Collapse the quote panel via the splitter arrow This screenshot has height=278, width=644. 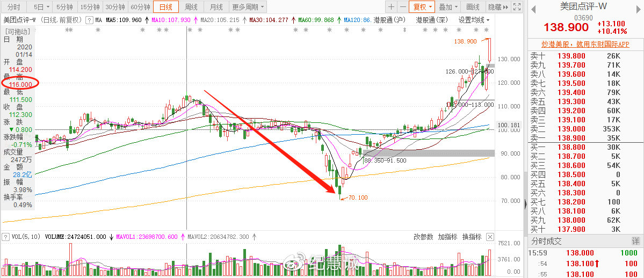(x=526, y=203)
